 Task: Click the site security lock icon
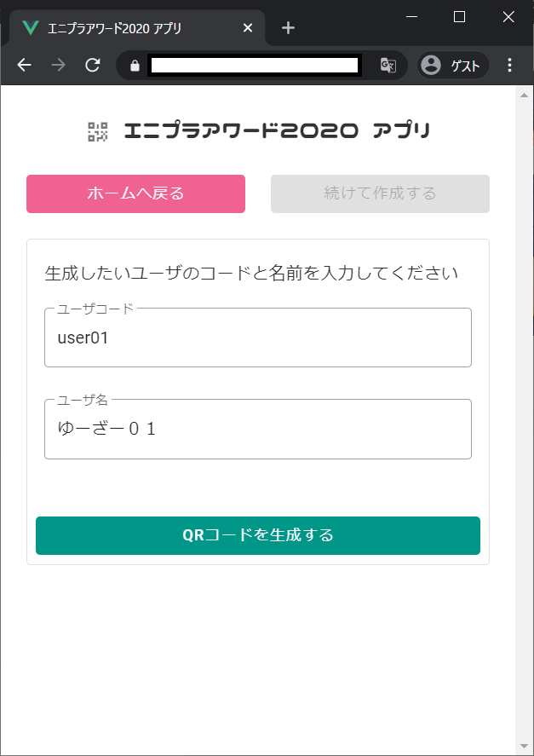point(136,65)
